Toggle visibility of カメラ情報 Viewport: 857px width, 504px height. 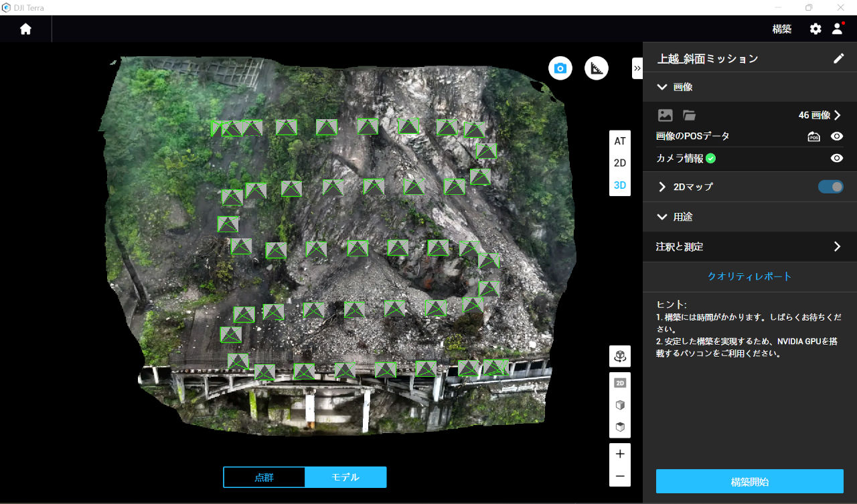coord(836,159)
